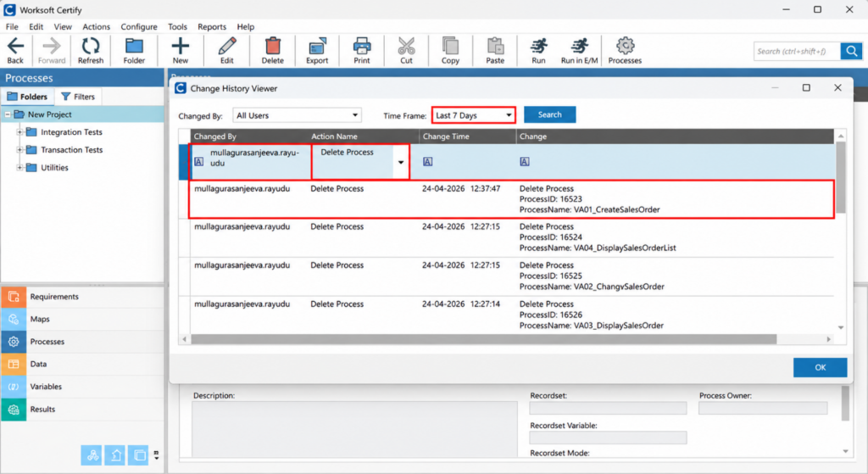Click the Copy toolbar icon

(x=450, y=50)
